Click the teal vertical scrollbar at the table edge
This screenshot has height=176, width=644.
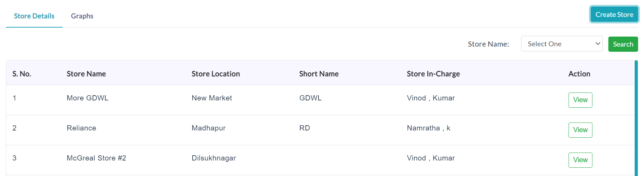click(x=636, y=118)
